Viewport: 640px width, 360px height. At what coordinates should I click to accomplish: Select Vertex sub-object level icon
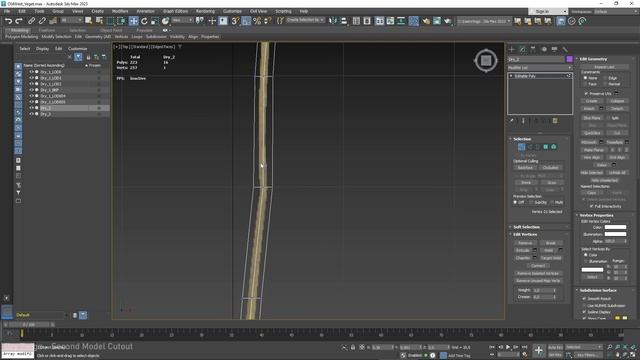(x=521, y=147)
